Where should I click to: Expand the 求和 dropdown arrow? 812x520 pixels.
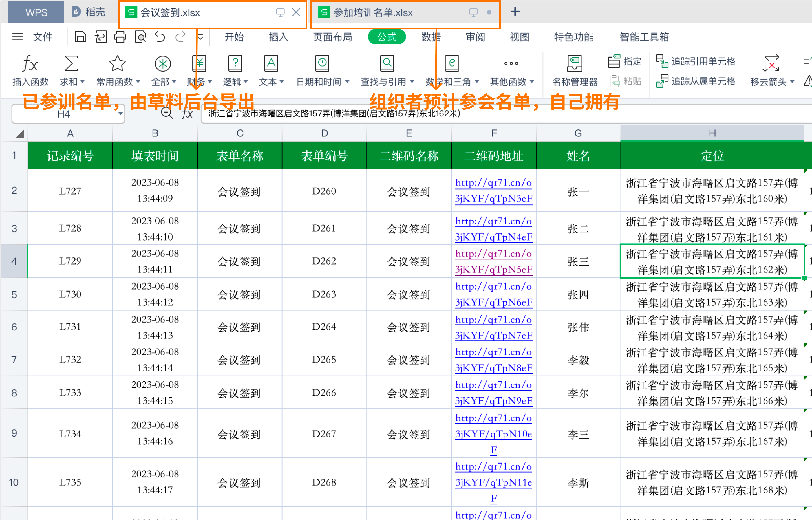tap(82, 82)
